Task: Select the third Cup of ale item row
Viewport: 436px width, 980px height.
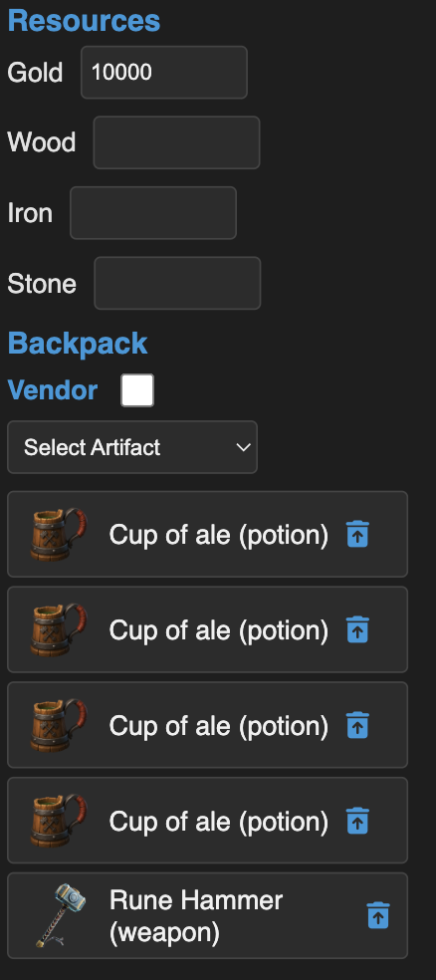Action: click(207, 725)
